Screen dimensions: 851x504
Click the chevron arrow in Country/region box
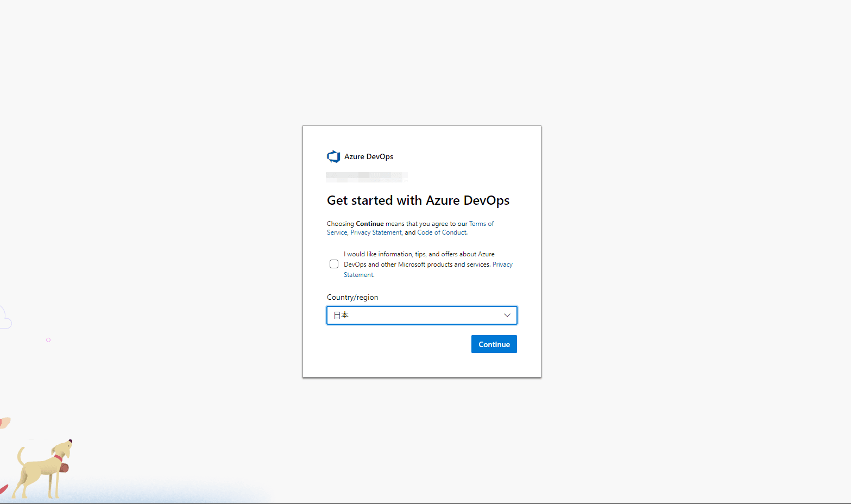pyautogui.click(x=507, y=316)
